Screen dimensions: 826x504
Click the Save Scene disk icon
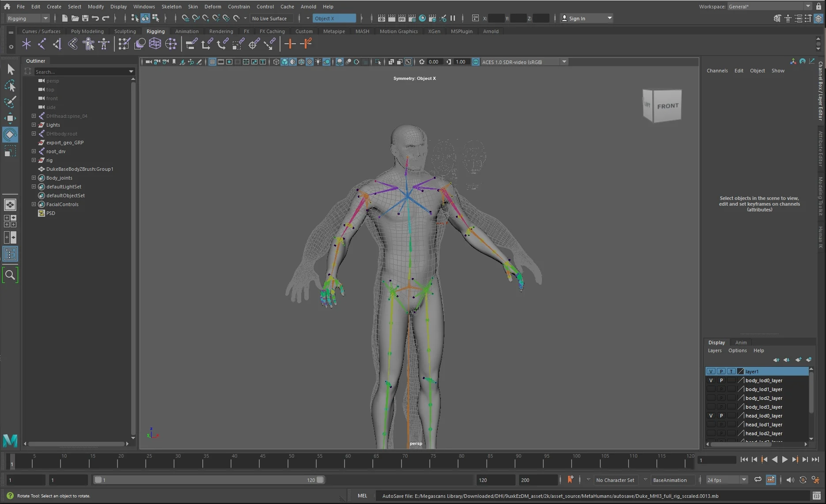click(85, 18)
